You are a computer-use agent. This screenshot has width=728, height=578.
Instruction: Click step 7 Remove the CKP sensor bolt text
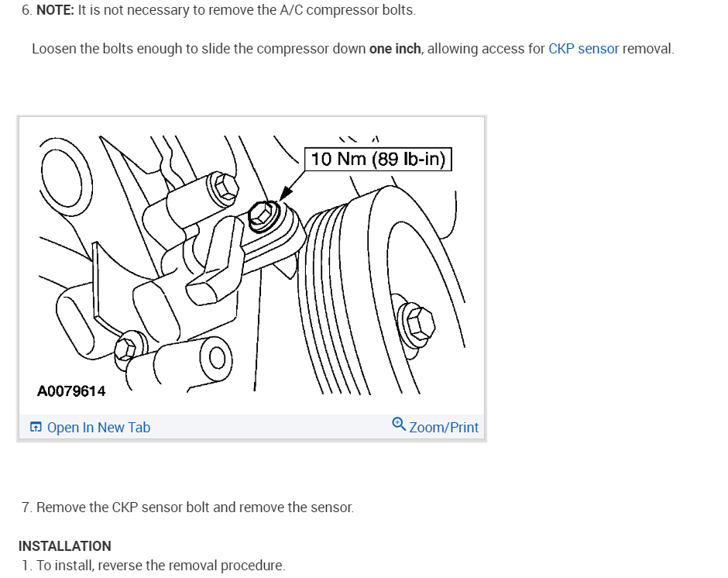(x=187, y=507)
